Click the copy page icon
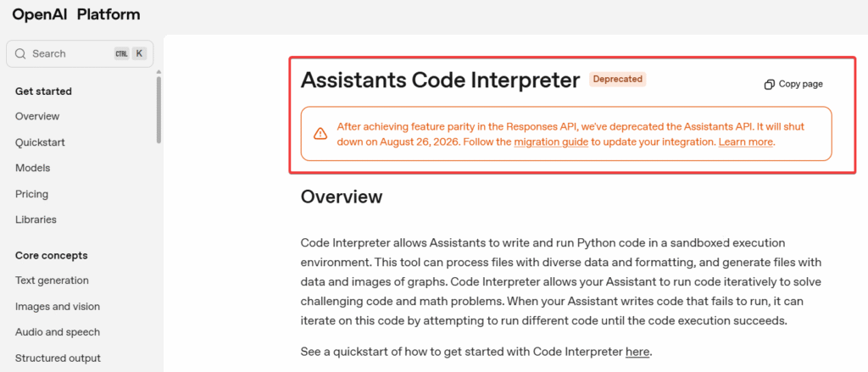868x372 pixels. point(769,84)
